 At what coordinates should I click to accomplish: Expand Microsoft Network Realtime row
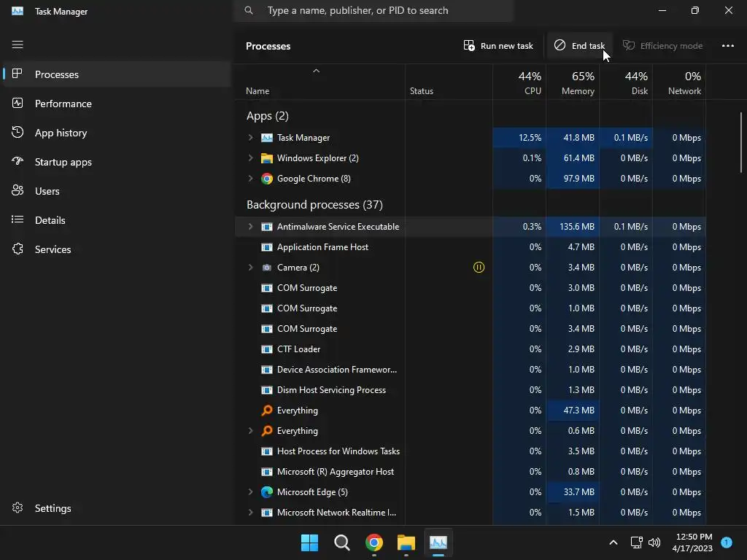[251, 513]
